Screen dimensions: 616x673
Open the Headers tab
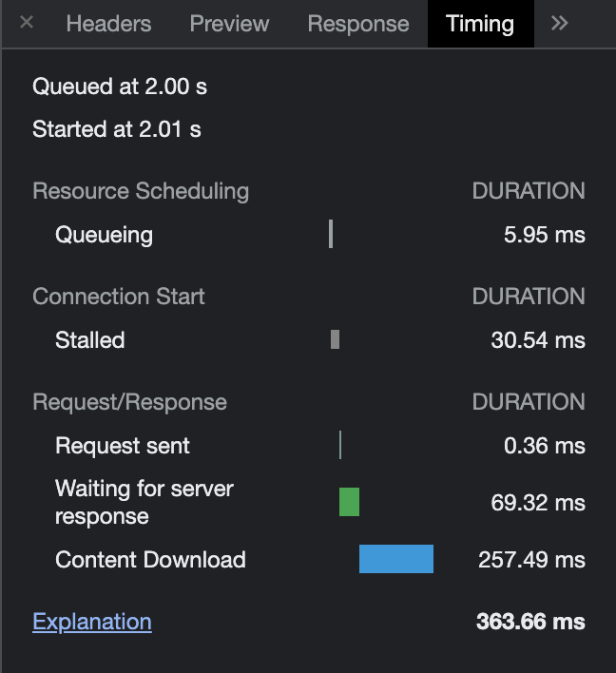[108, 24]
